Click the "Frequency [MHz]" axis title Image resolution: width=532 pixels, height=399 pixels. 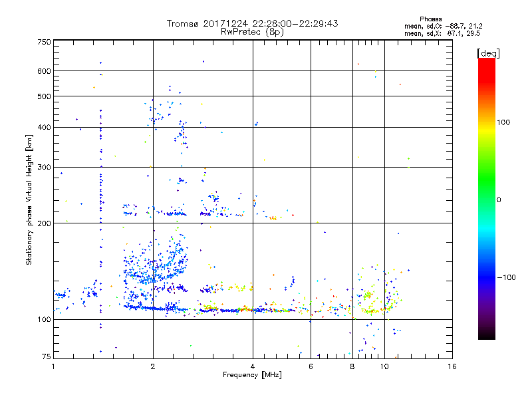252,375
